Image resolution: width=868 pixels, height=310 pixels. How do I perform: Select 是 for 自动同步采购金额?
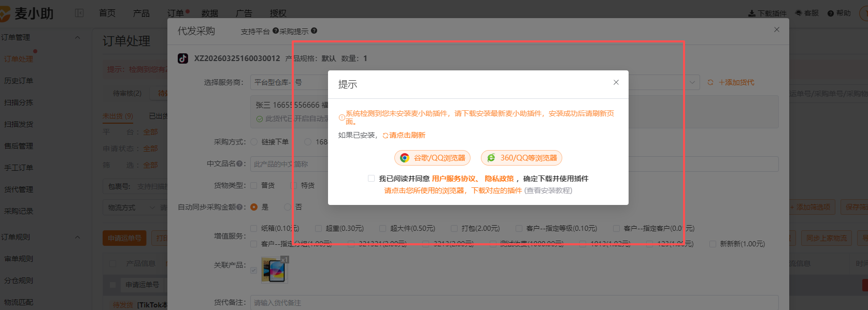coord(254,207)
